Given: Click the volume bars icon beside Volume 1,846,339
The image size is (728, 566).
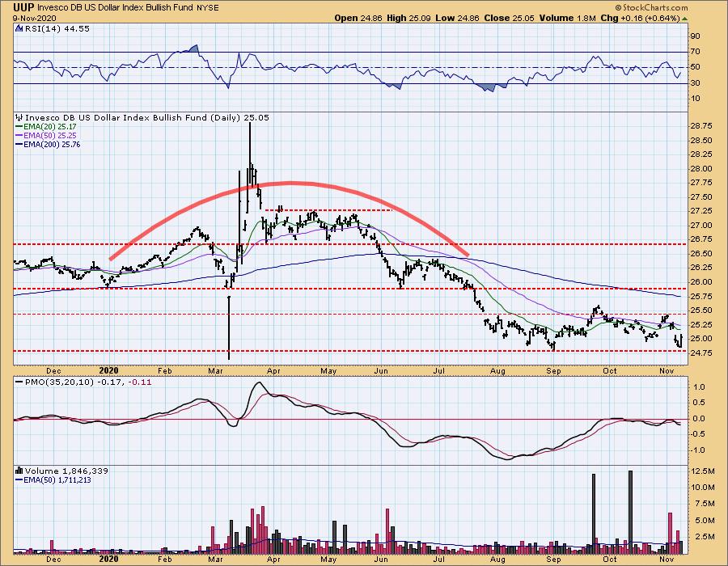Looking at the screenshot, I should pos(19,471).
